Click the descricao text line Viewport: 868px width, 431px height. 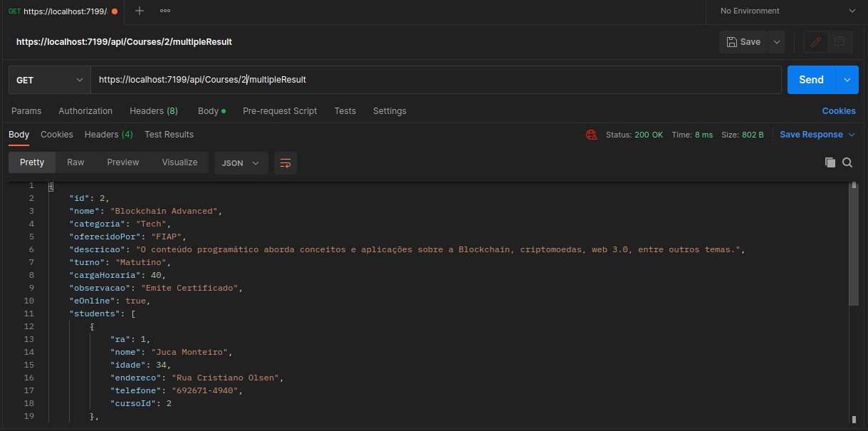point(407,249)
